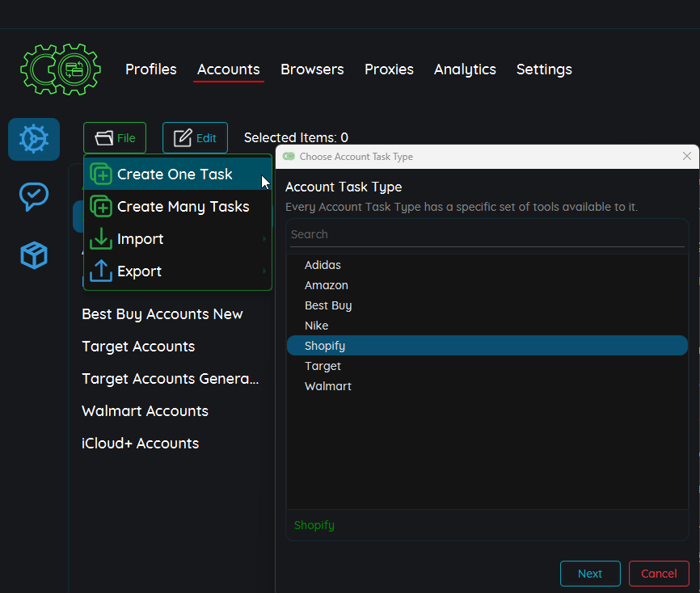Select Walmart in the task type list
The width and height of the screenshot is (700, 593).
(x=328, y=386)
